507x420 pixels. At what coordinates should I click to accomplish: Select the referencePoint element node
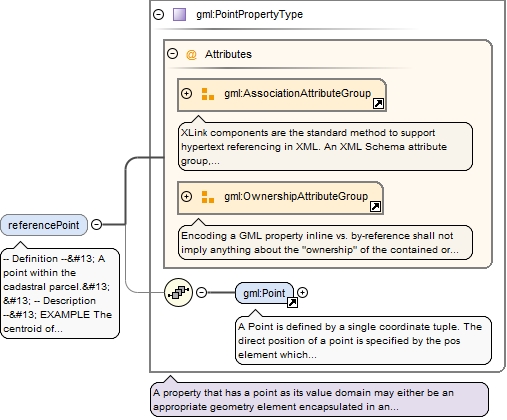coord(44,225)
